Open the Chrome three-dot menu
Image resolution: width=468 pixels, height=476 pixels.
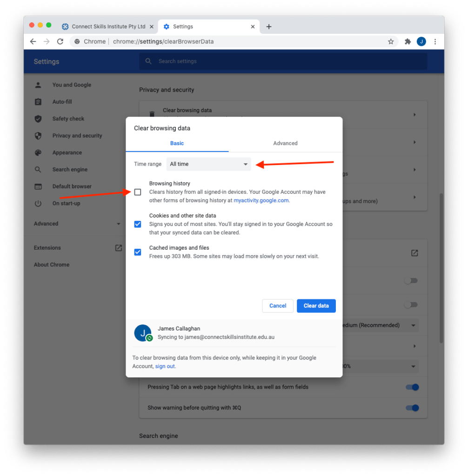[x=435, y=41]
